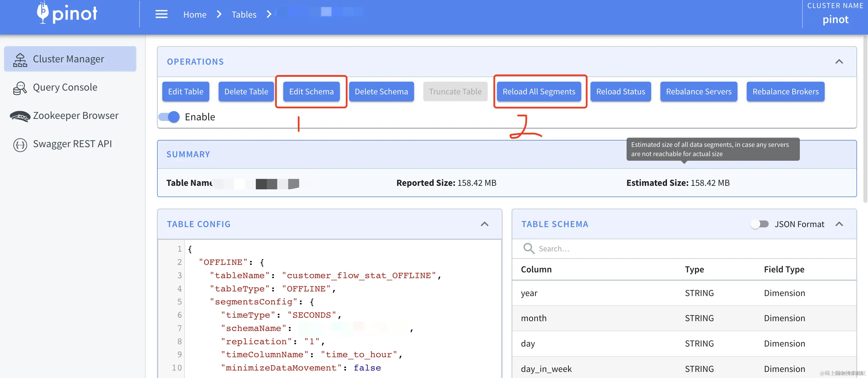Open Swagger REST API menu item
The width and height of the screenshot is (868, 378).
[72, 144]
